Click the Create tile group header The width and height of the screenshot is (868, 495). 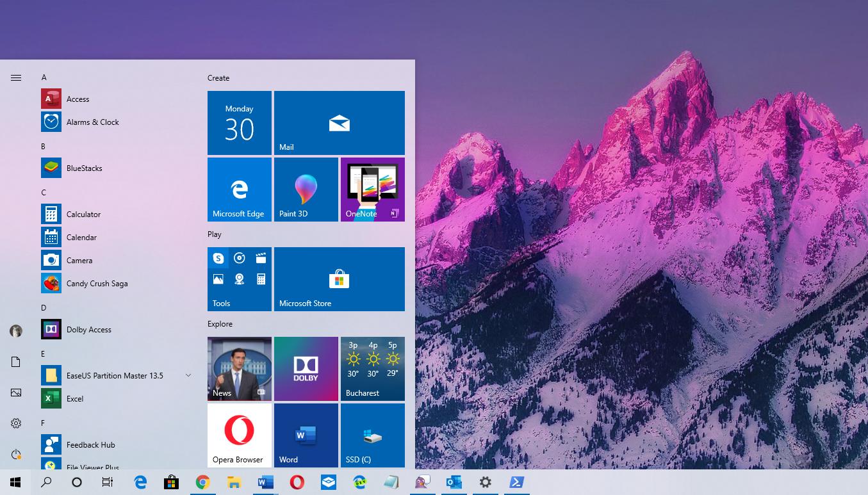point(218,78)
